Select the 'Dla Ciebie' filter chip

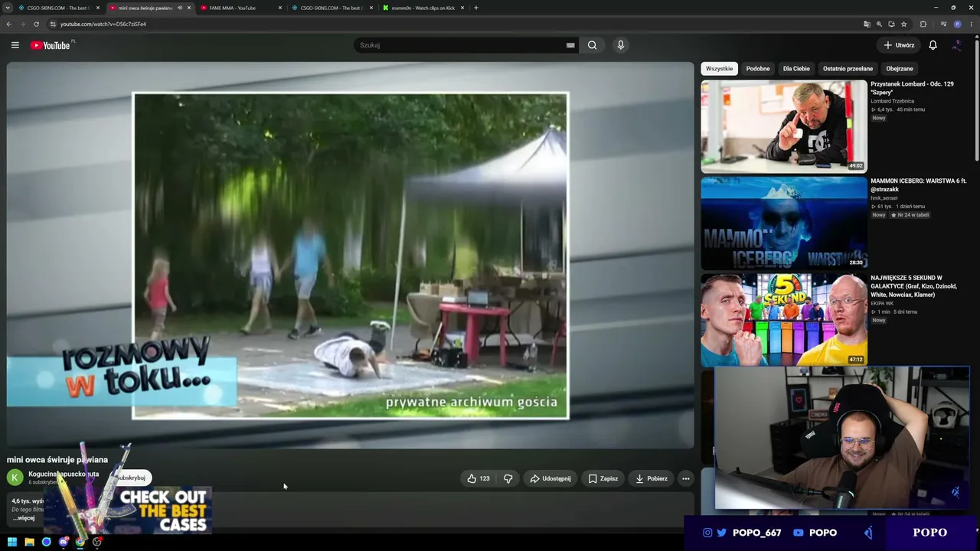(796, 69)
